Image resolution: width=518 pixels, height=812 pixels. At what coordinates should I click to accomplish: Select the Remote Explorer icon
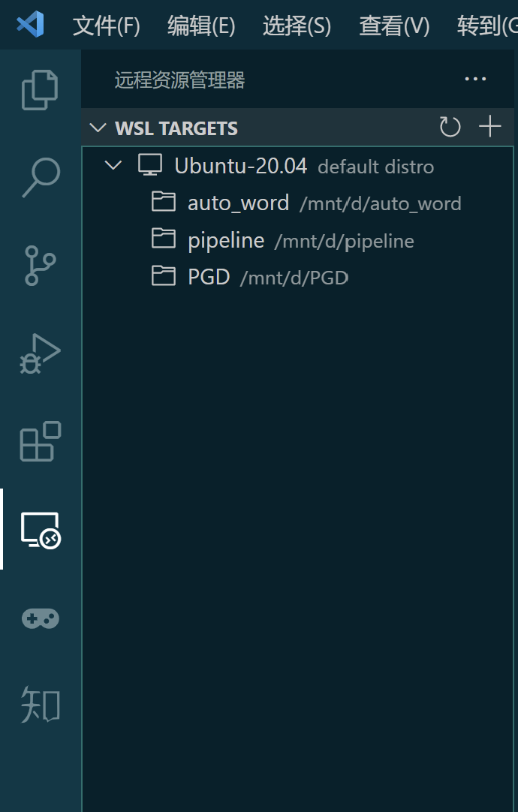pos(40,531)
